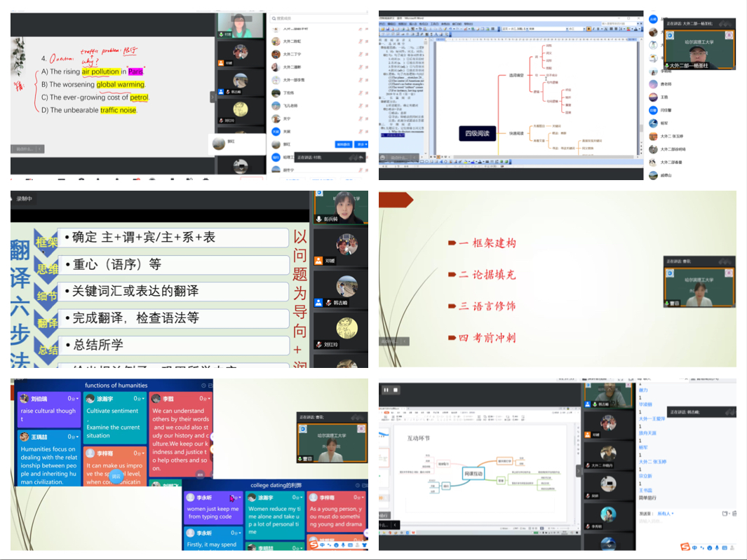Click the 网课互动 center node in the mind map
The image size is (747, 560).
pos(474,474)
